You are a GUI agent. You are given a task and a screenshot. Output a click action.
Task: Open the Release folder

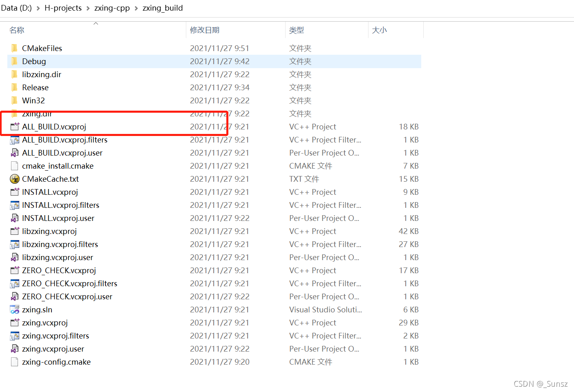[35, 87]
